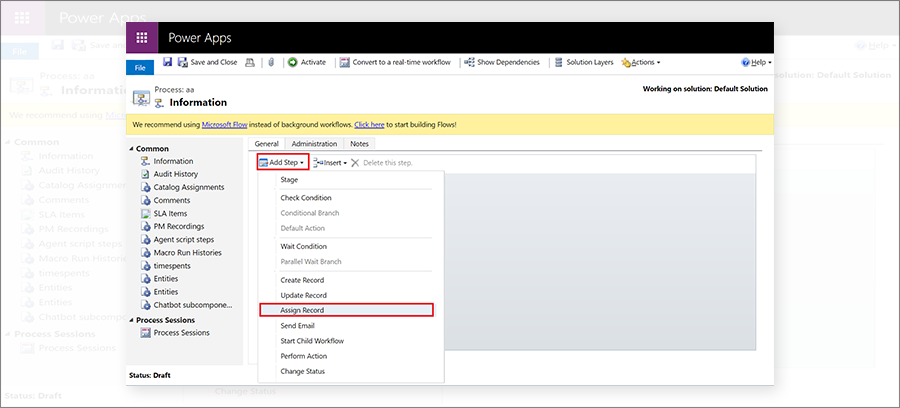Click the Comments item icon
Viewport: 900px width, 408px height.
click(x=145, y=200)
